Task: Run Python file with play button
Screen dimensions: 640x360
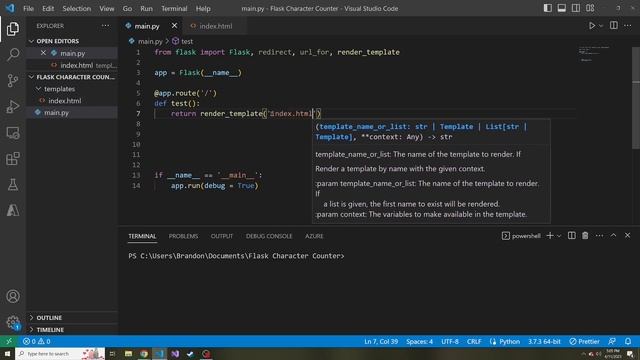Action: 591,26
